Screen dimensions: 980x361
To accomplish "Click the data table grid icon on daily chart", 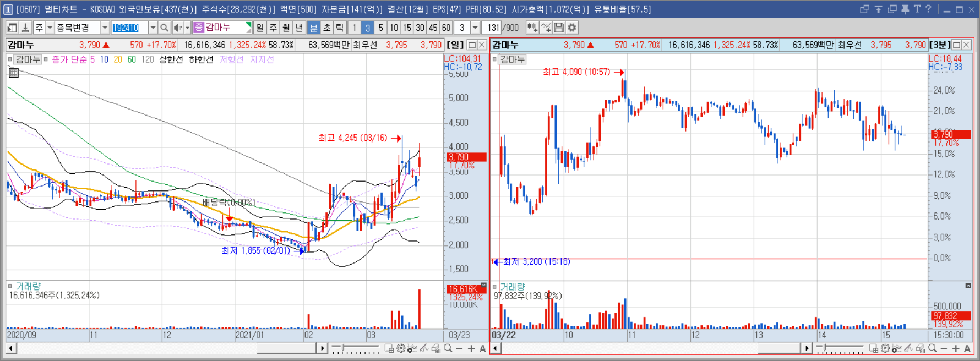I will pos(14,73).
